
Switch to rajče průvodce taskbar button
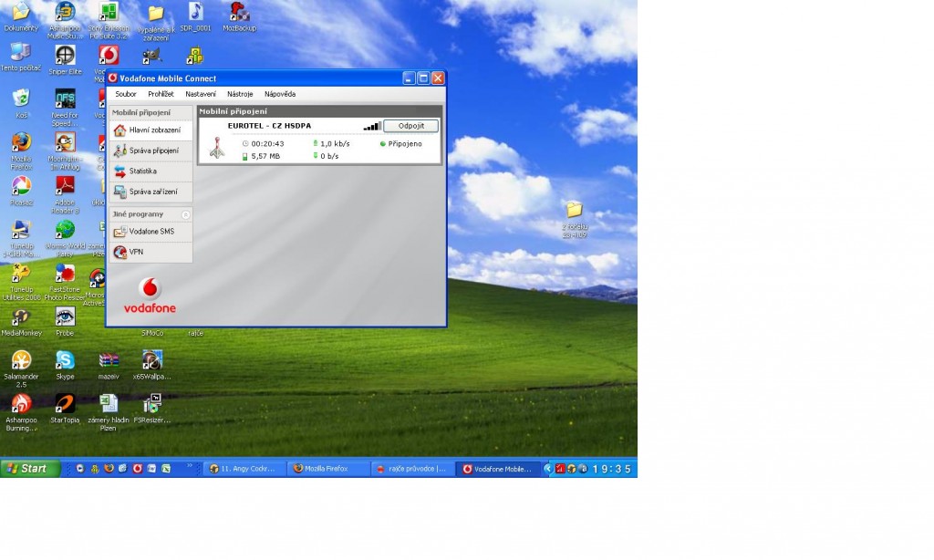pos(411,469)
